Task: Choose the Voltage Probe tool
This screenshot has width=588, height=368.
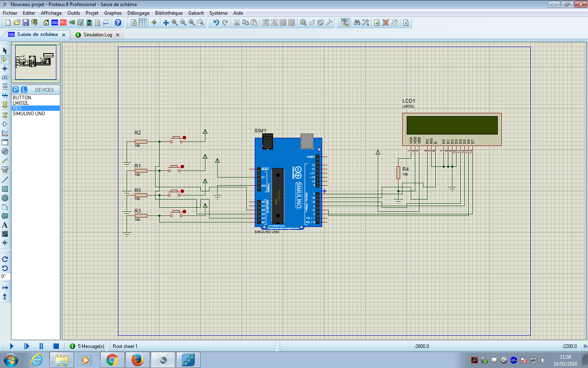Action: point(4,160)
